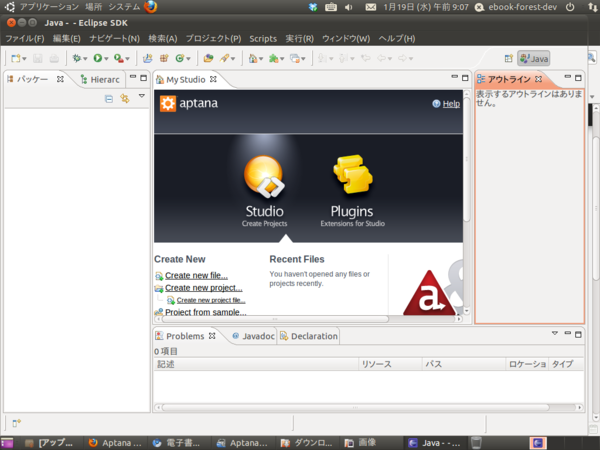Open the stacked windows icon's dropdown arrow
Viewport: 600px width, 450px height.
(303, 59)
